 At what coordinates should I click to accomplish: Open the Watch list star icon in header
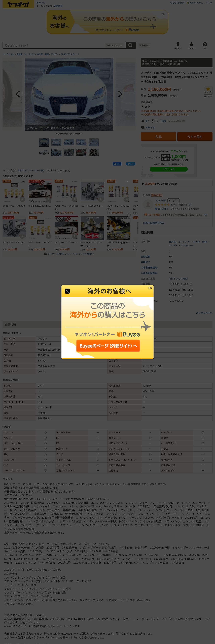pyautogui.click(x=191, y=45)
